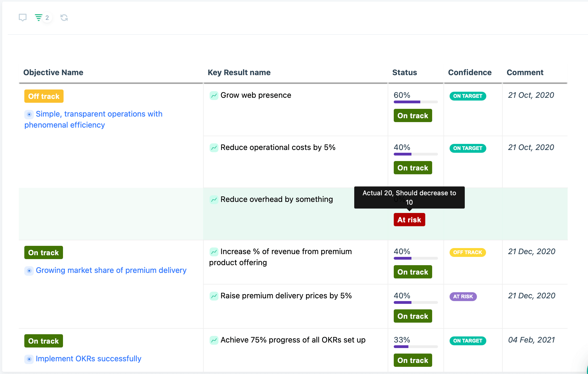Click the AT RISK confidence pill

click(463, 296)
